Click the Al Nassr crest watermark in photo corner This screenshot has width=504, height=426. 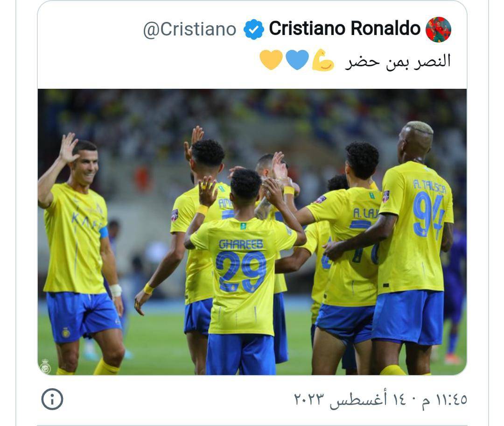pyautogui.click(x=45, y=366)
